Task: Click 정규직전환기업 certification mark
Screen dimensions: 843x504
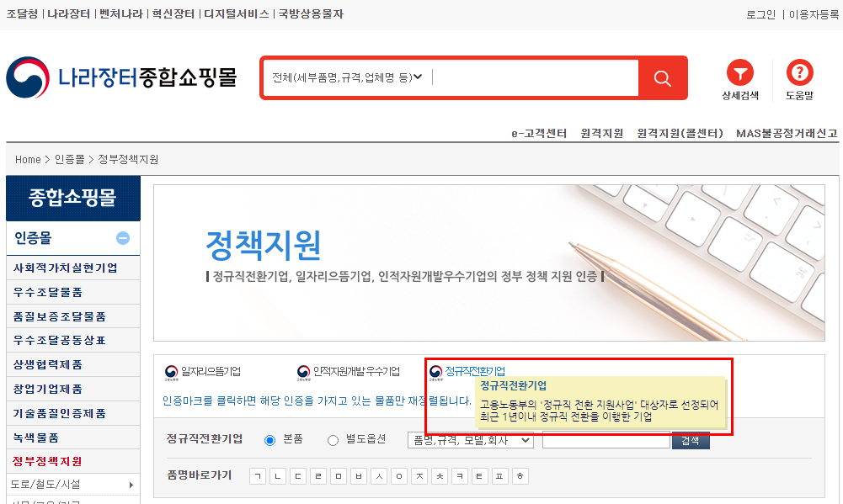Action: (x=467, y=372)
